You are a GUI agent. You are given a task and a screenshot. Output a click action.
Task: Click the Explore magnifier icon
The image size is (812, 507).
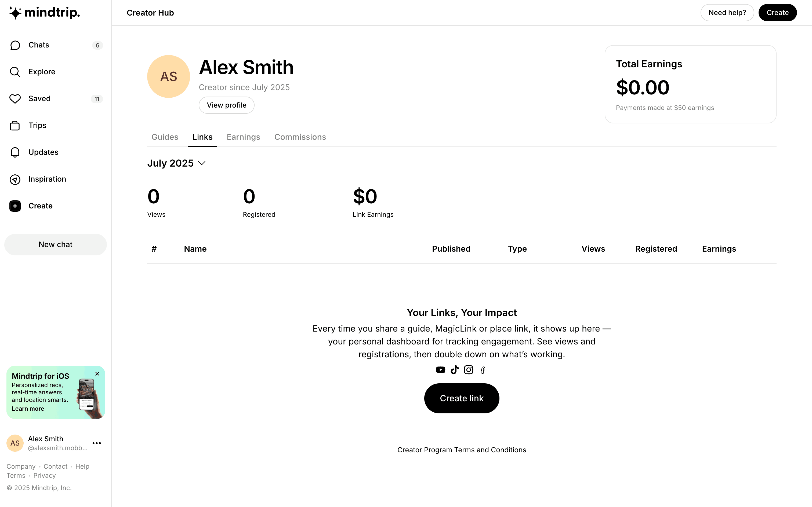pos(15,72)
